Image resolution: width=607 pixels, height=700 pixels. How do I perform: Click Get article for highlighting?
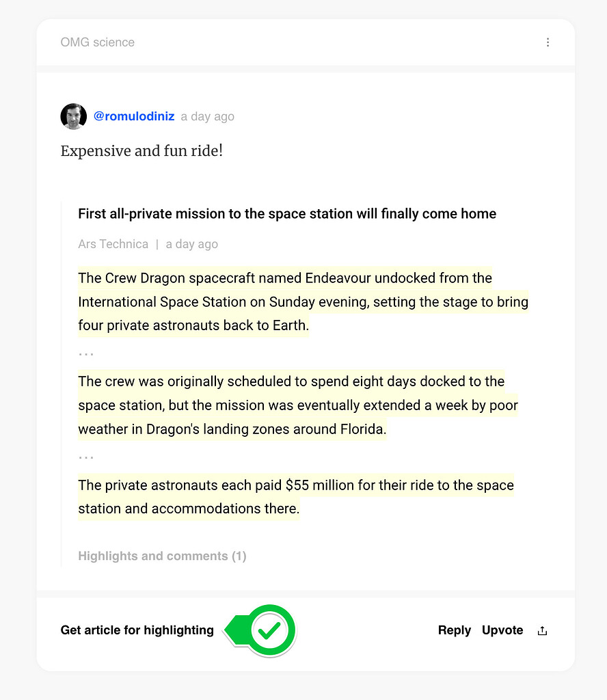[x=137, y=630]
